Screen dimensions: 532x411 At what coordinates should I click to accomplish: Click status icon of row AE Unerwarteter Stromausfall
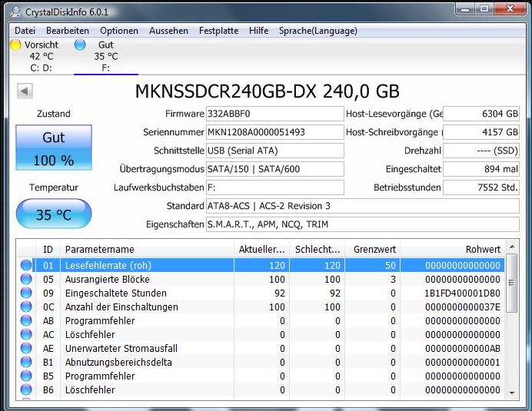click(26, 348)
